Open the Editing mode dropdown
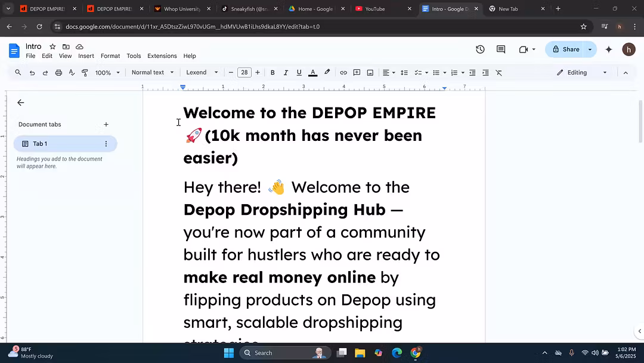Image resolution: width=644 pixels, height=363 pixels. (x=581, y=73)
